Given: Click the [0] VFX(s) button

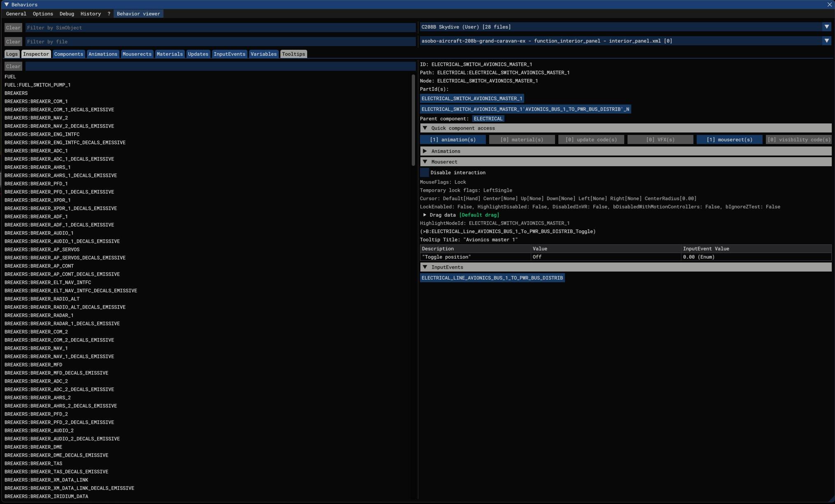Looking at the screenshot, I should click(660, 140).
